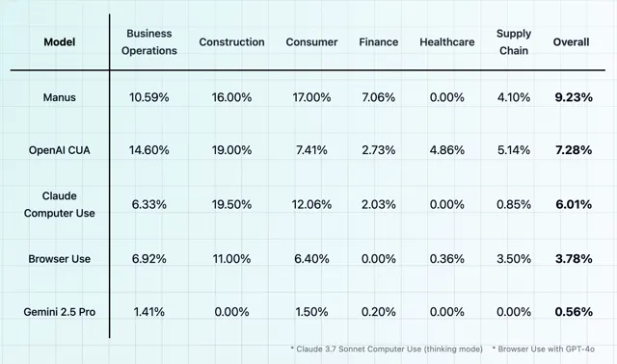This screenshot has height=364, width=617.
Task: Select OpenAI CUA overall score 7.28%
Action: (574, 150)
